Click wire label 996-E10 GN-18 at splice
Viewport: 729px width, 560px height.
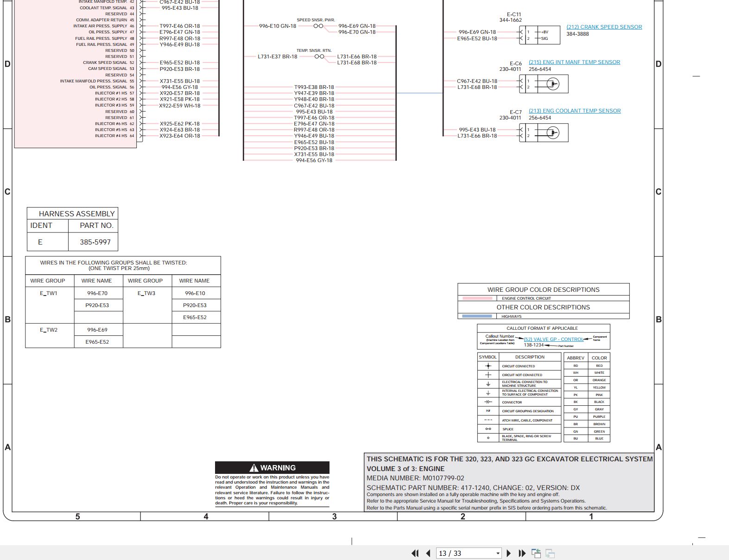[x=278, y=26]
